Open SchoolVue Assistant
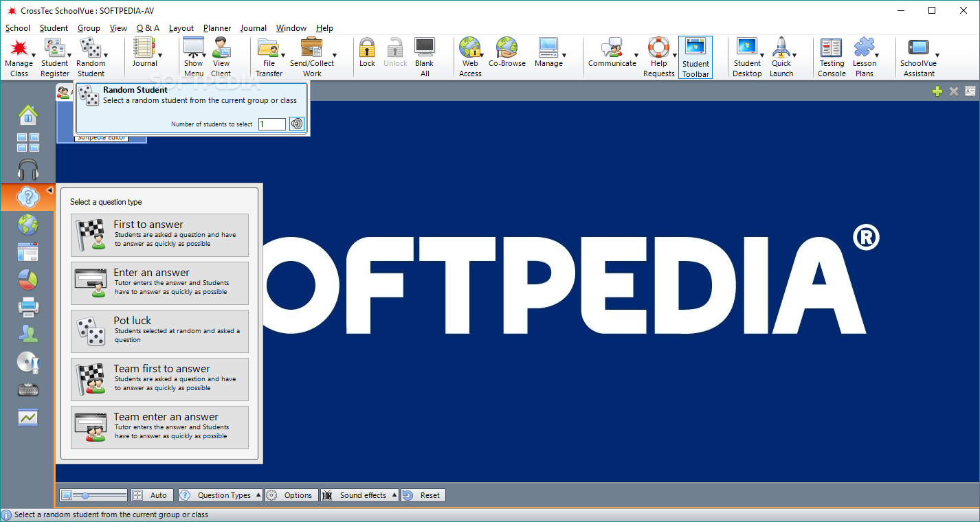 pyautogui.click(x=919, y=58)
